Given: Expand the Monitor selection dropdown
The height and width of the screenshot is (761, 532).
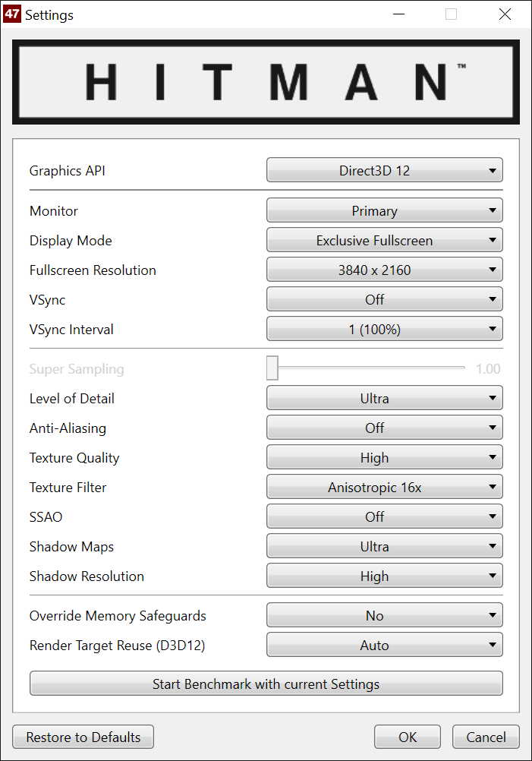Looking at the screenshot, I should pyautogui.click(x=384, y=211).
